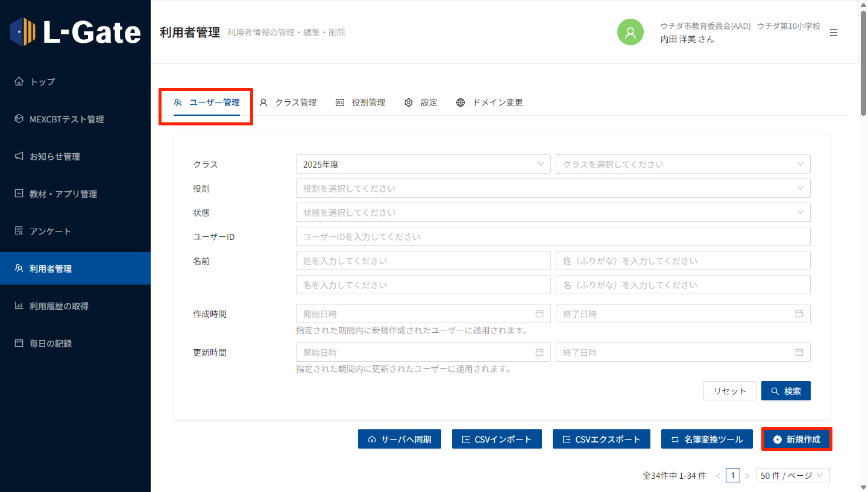Click calendar icon in 作成時間 開始日時 field

[539, 314]
